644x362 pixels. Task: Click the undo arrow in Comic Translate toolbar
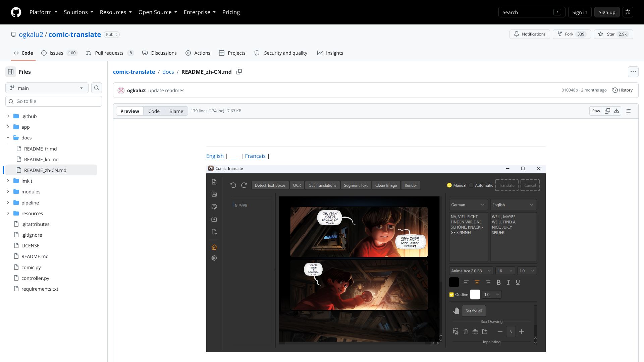point(233,185)
